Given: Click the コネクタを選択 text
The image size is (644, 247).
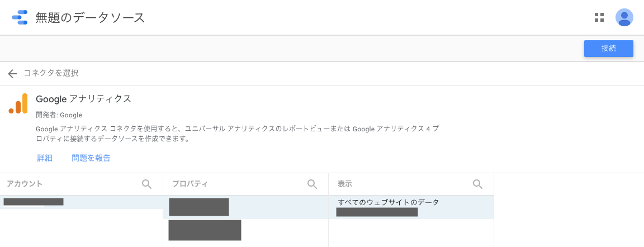Looking at the screenshot, I should (x=51, y=73).
